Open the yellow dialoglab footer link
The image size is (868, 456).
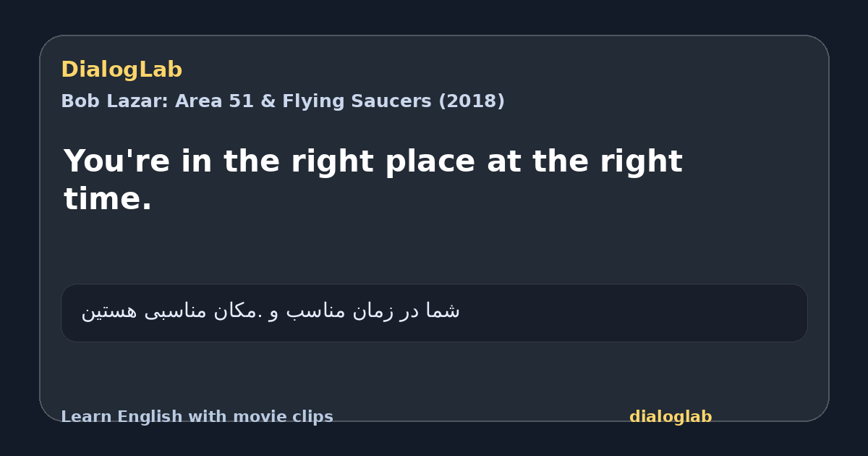[x=671, y=417]
